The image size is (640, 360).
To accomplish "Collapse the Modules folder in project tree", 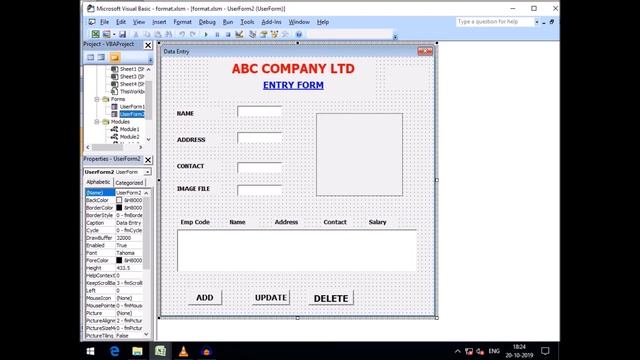I will pos(97,122).
